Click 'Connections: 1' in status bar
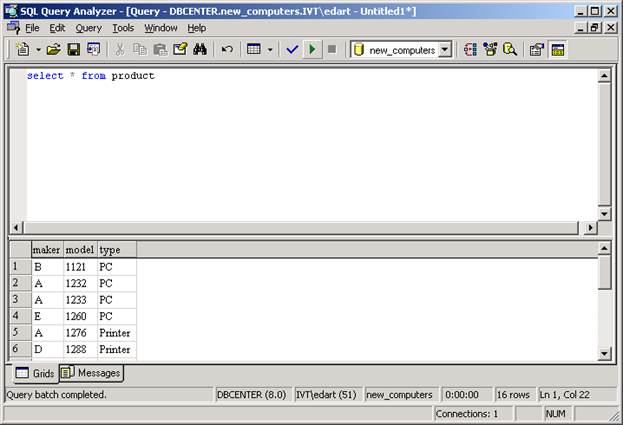This screenshot has height=425, width=623. point(467,414)
